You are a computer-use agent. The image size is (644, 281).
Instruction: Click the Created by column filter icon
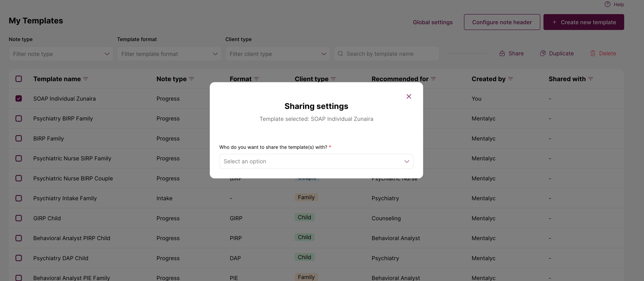(x=511, y=79)
